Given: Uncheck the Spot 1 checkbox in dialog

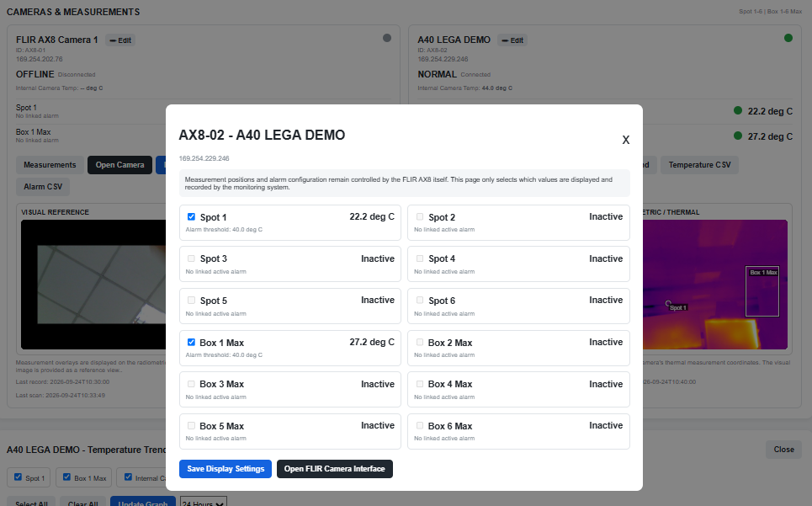Looking at the screenshot, I should 191,217.
